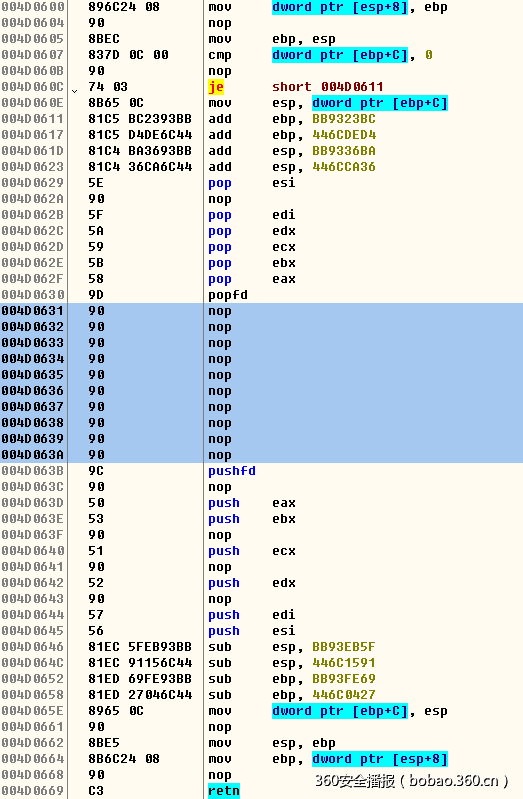
Task: Select the nop row at 004D0641
Action: [262, 567]
